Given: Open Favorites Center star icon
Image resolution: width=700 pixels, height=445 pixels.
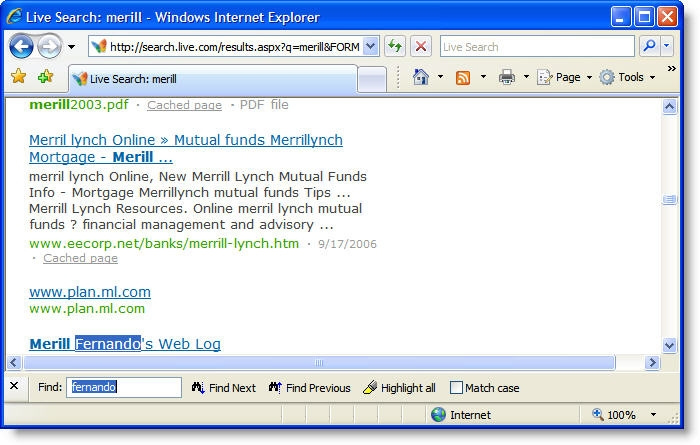Looking at the screenshot, I should click(18, 76).
